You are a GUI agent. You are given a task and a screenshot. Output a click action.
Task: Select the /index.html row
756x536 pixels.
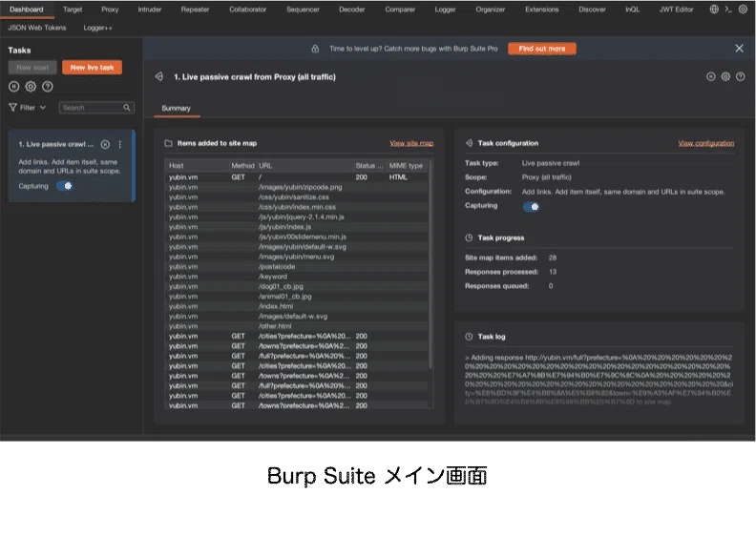[296, 306]
